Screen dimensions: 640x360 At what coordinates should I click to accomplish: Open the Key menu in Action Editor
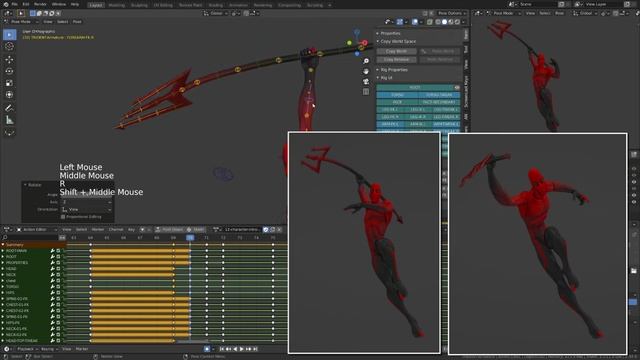click(131, 229)
